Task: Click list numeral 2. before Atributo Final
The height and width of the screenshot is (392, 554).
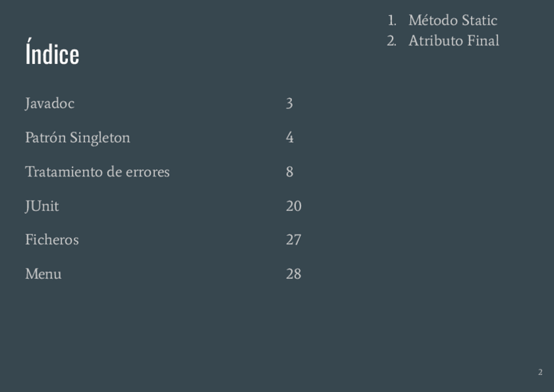Action: (x=391, y=41)
